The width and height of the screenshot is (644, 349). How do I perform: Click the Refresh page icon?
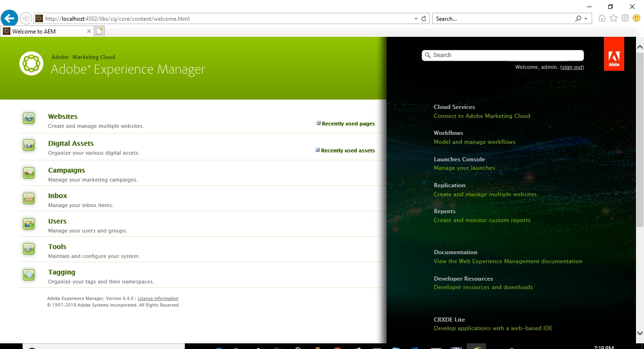coord(424,19)
